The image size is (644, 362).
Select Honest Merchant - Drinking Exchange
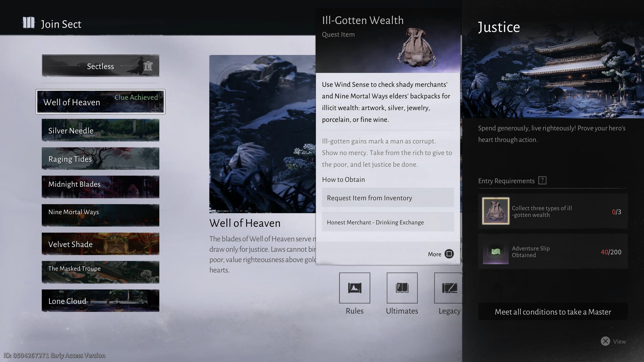pyautogui.click(x=388, y=222)
